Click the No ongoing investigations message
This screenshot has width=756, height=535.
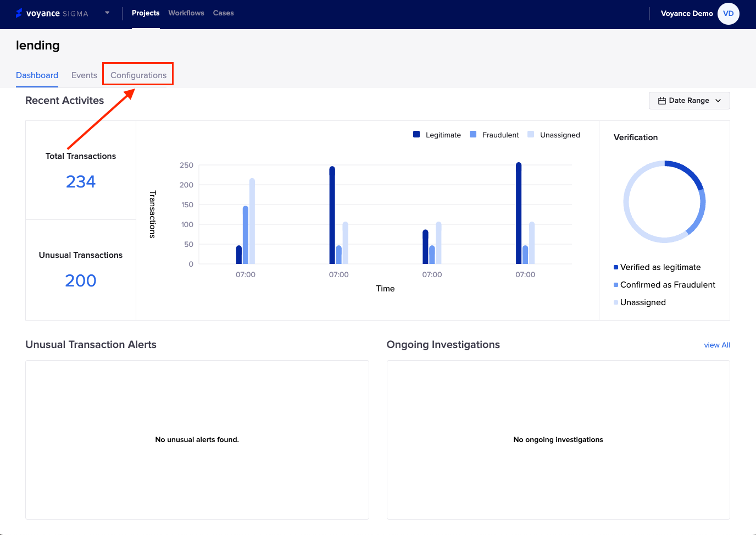pyautogui.click(x=558, y=440)
